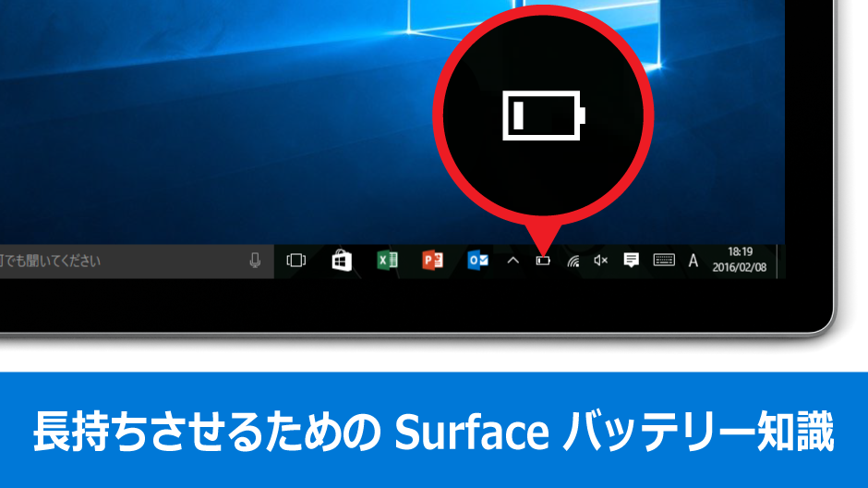
Task: Open PowerPoint from the taskbar
Action: 432,260
